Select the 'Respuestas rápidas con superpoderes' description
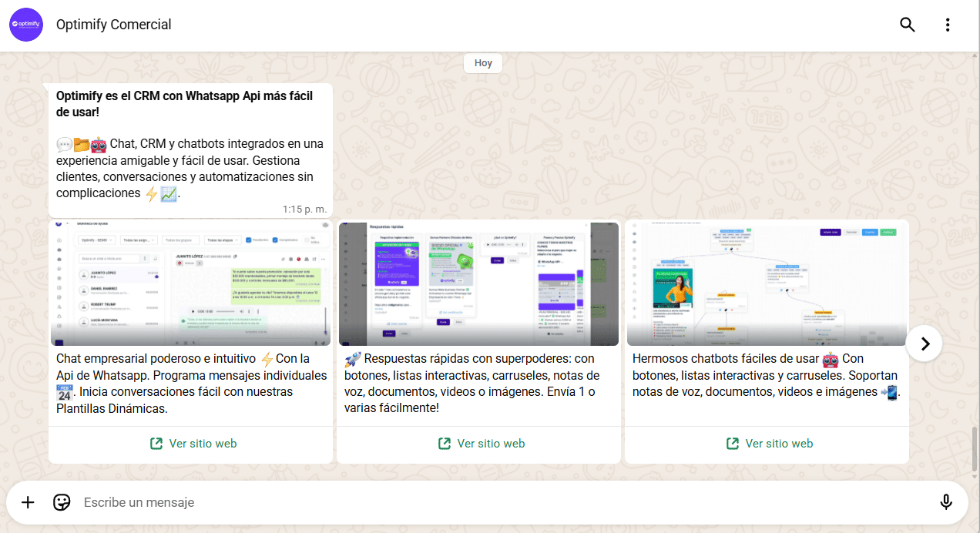 [472, 384]
